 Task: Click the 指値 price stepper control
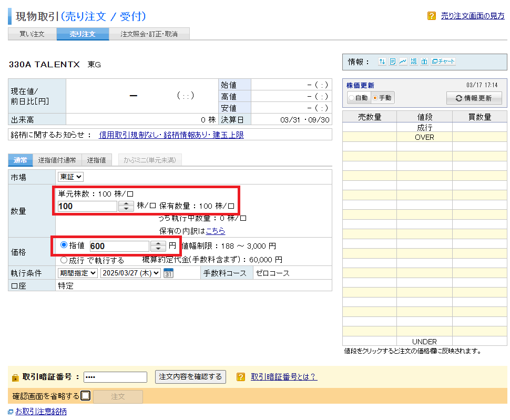tap(158, 246)
